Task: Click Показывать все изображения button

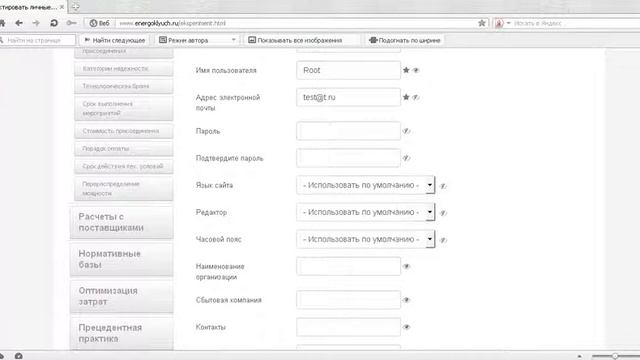Action: [295, 40]
